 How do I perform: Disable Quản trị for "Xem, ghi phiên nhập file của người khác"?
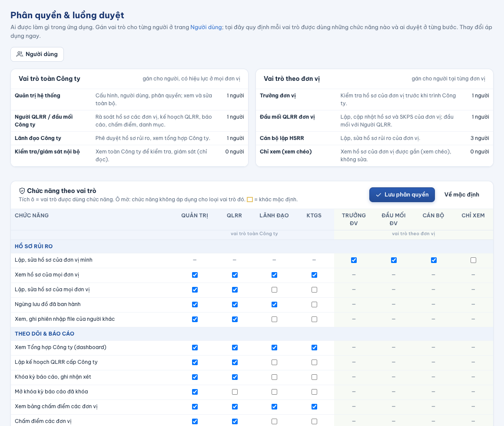click(195, 319)
